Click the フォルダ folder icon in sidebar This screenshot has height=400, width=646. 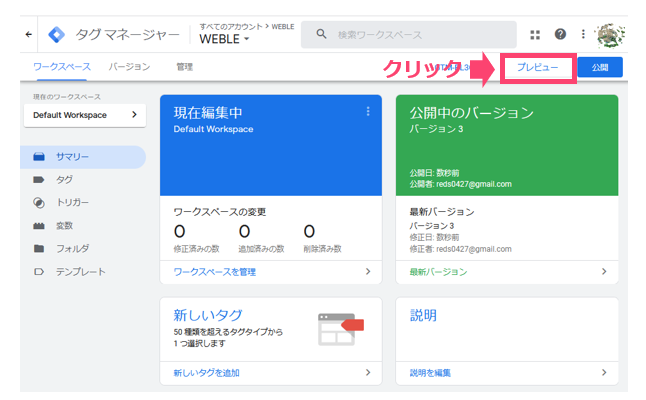(x=39, y=248)
